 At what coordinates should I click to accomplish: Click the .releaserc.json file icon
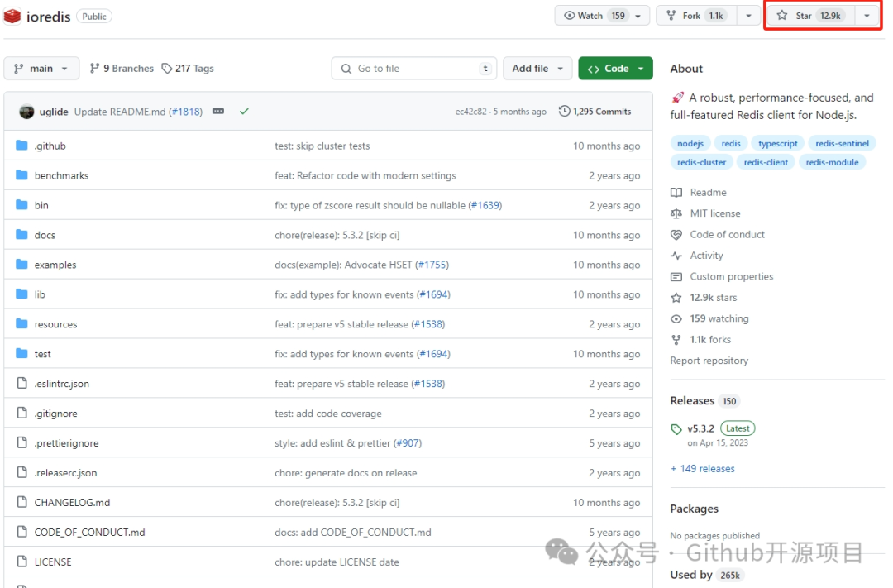[x=22, y=471]
